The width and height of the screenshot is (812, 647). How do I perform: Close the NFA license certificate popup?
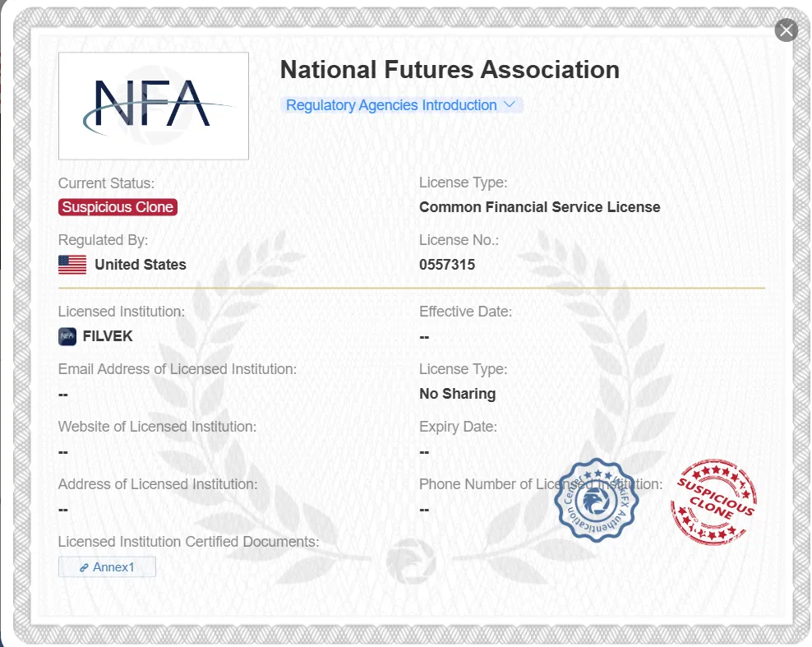pos(786,30)
